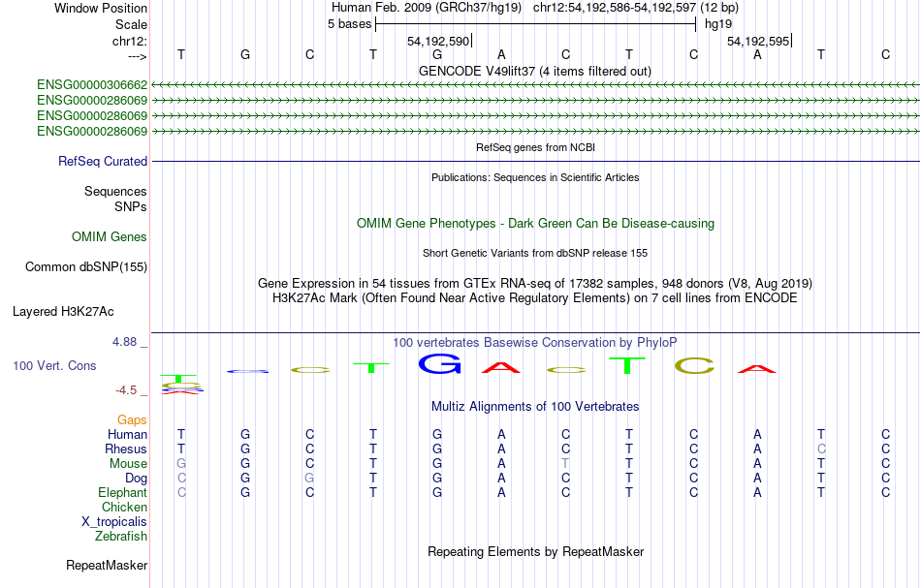Image resolution: width=921 pixels, height=588 pixels.
Task: Click the Window Position label
Action: pos(101,8)
